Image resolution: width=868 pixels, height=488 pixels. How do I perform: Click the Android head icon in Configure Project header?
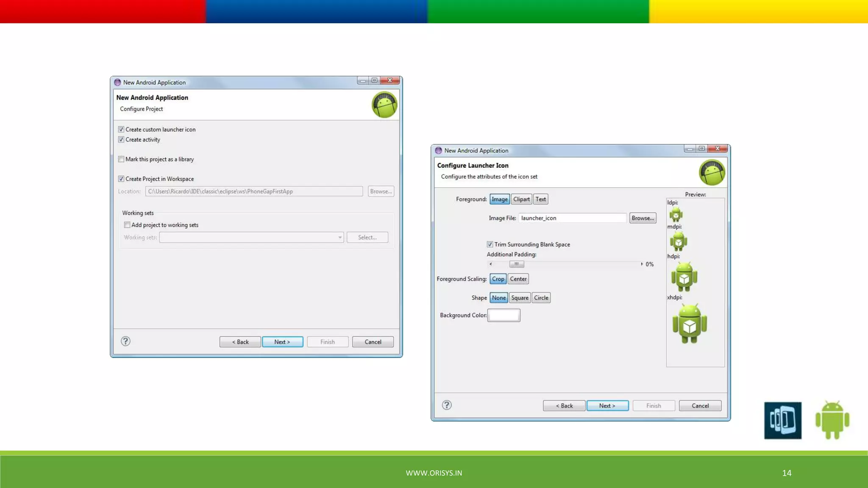[384, 105]
